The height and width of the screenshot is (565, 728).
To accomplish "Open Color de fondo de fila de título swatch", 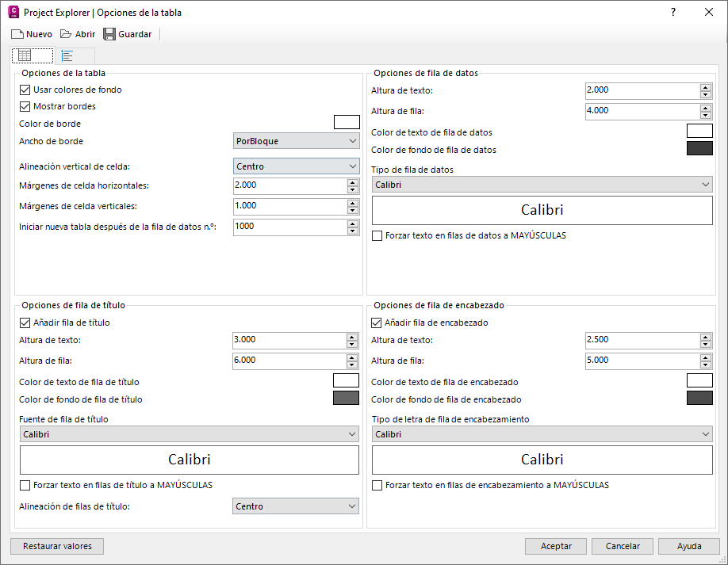I will pos(346,398).
